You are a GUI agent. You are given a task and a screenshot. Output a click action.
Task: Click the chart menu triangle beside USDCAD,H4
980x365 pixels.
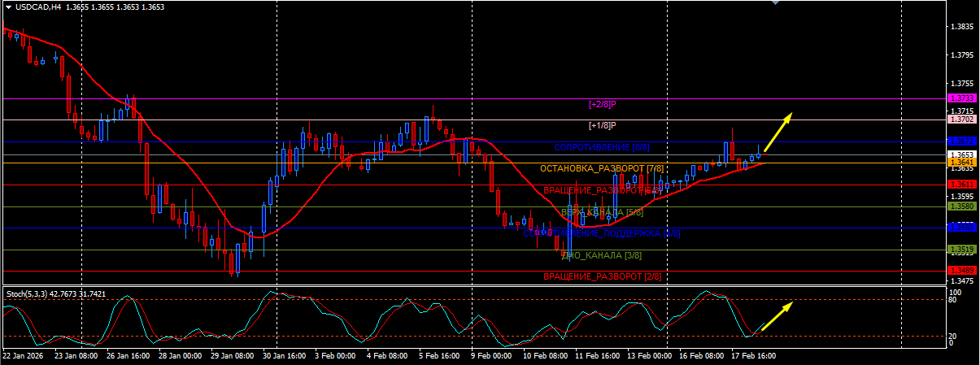point(8,7)
